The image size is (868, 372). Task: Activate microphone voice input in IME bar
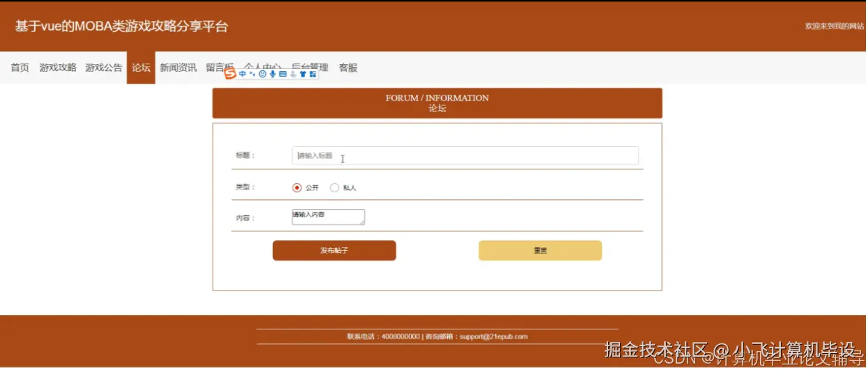[272, 74]
